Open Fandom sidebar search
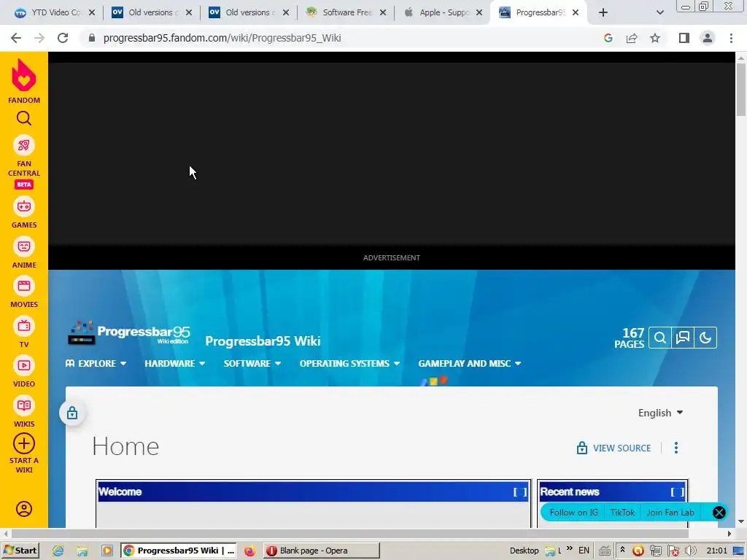Viewport: 747px width, 560px height. tap(24, 118)
